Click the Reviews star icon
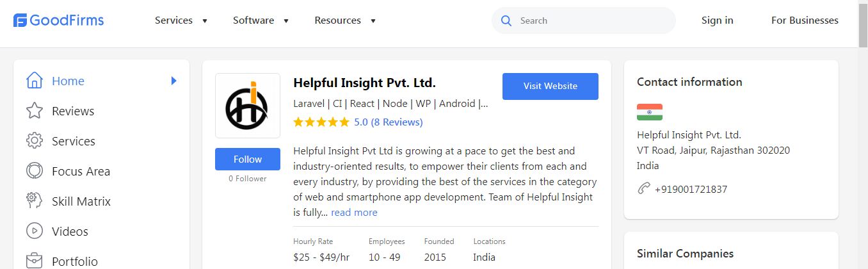Image resolution: width=868 pixels, height=269 pixels. pyautogui.click(x=35, y=111)
